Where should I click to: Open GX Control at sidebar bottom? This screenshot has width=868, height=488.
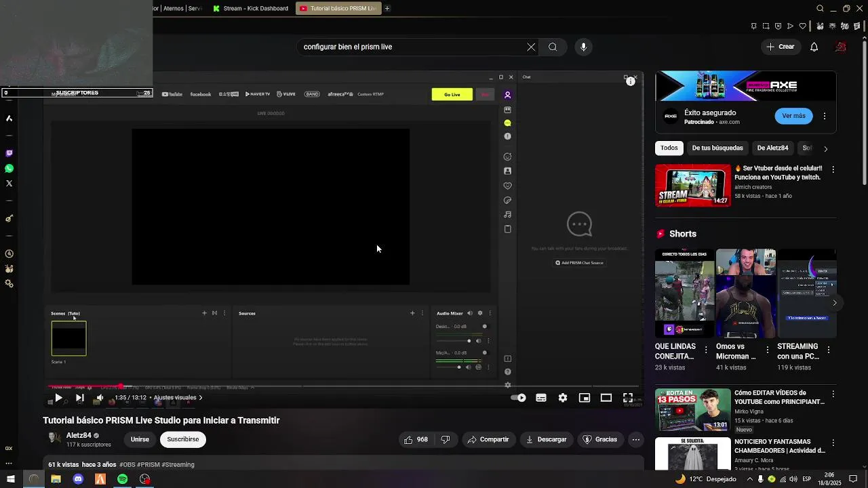click(9, 448)
